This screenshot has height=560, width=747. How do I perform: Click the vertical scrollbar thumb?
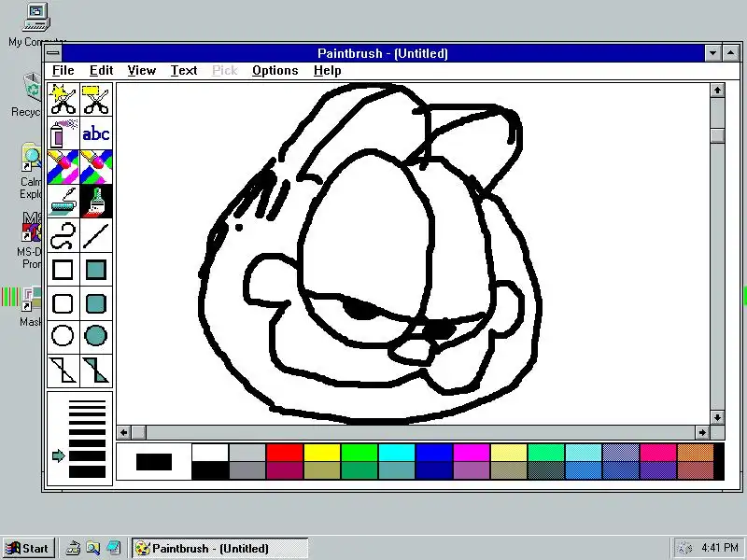[717, 135]
